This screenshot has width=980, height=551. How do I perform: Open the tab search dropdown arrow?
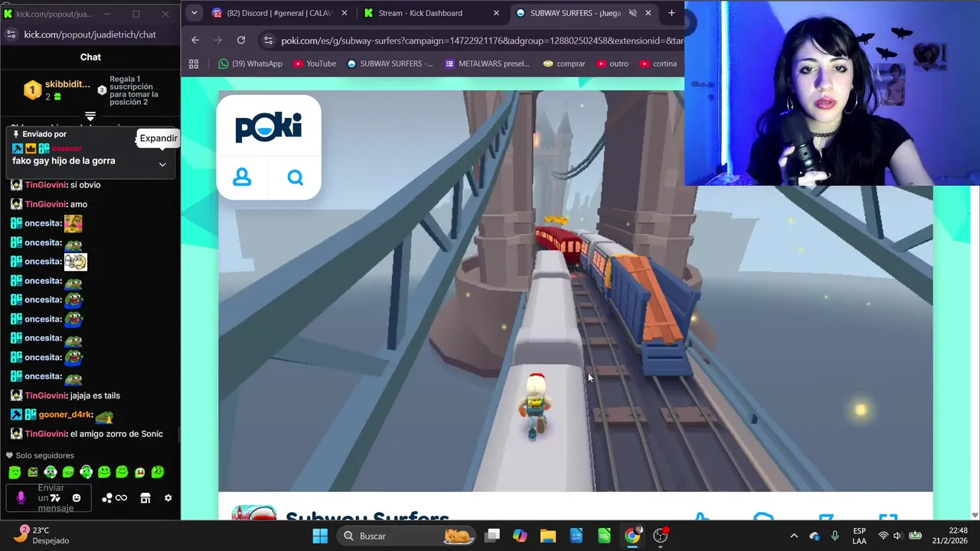click(194, 13)
